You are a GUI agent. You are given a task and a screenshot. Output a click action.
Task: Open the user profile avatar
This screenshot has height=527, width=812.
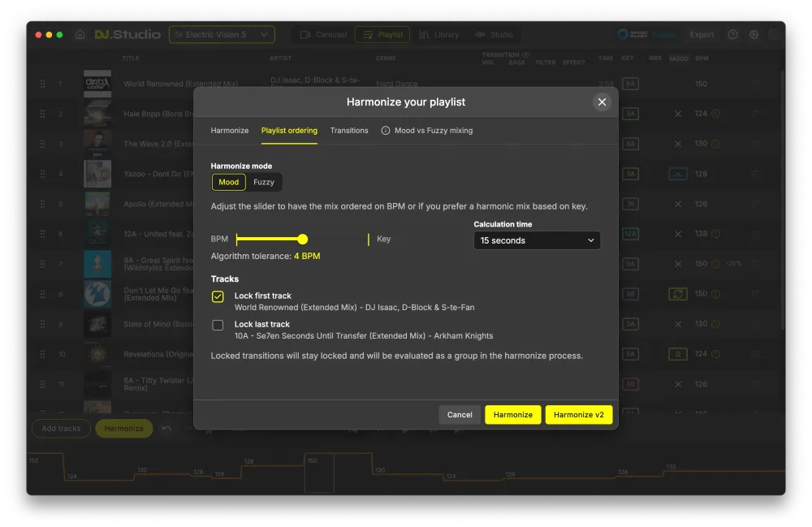click(774, 35)
